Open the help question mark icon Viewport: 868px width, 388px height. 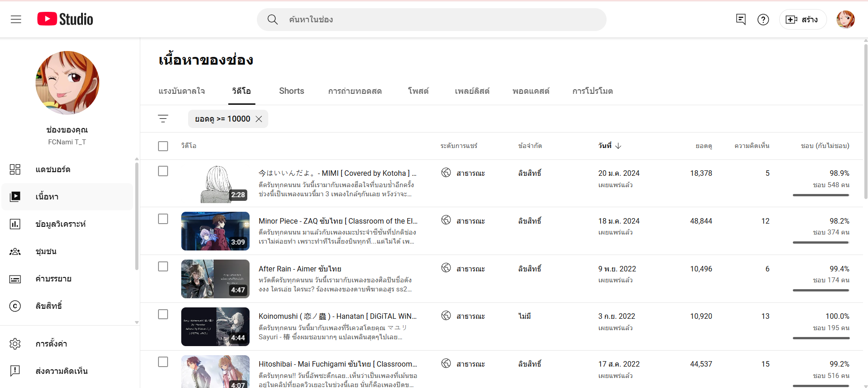763,20
